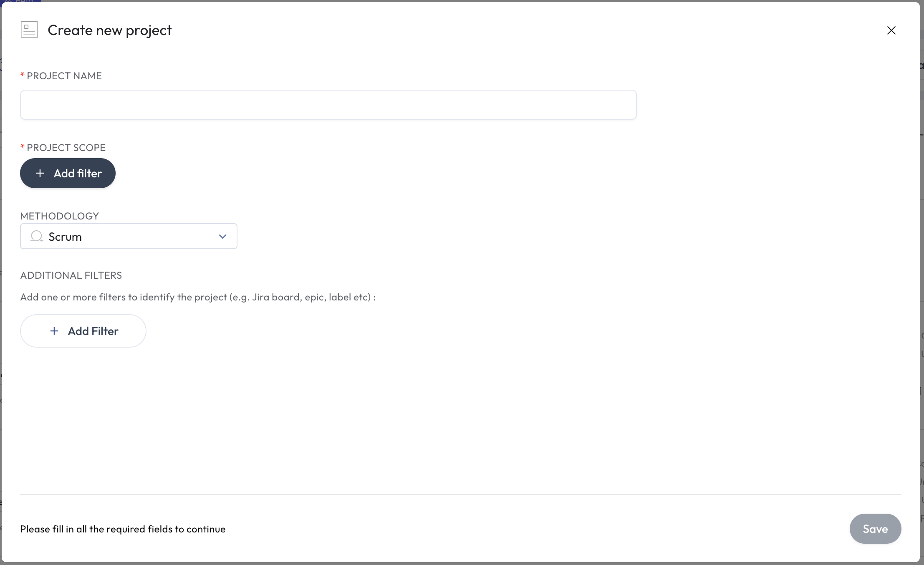Close the Create new project dialog

pos(891,30)
